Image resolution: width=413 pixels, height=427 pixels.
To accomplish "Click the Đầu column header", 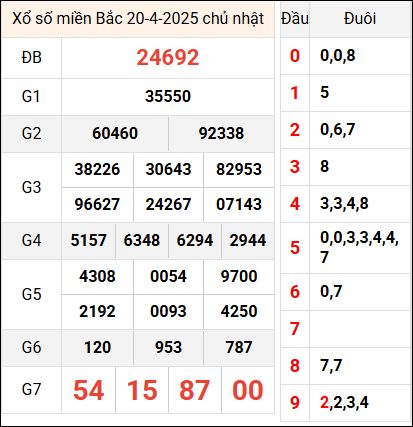I will (x=295, y=18).
